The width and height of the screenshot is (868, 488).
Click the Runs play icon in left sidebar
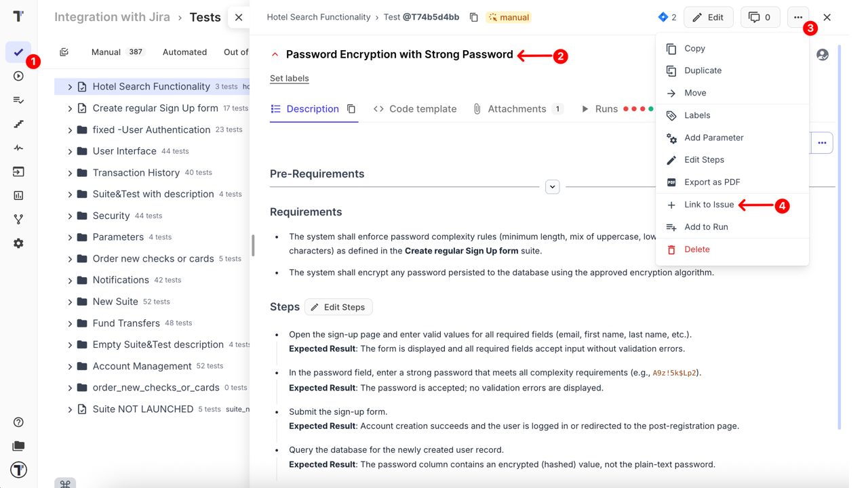point(18,76)
